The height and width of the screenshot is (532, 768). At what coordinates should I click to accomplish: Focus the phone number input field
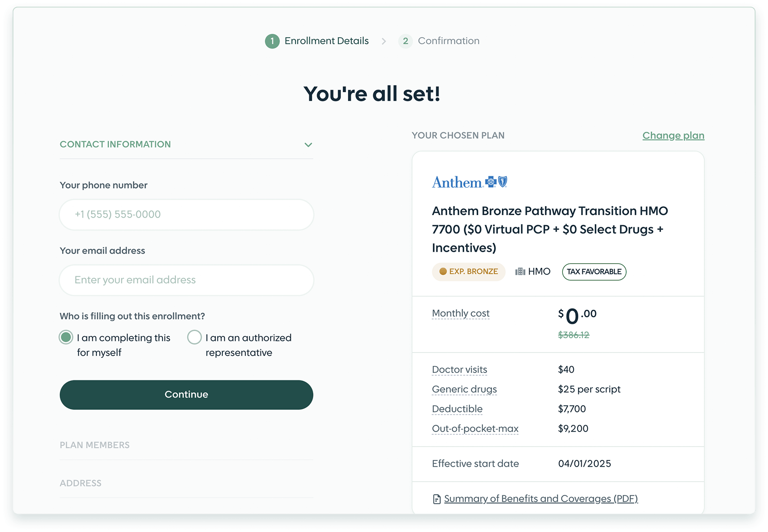tap(186, 214)
